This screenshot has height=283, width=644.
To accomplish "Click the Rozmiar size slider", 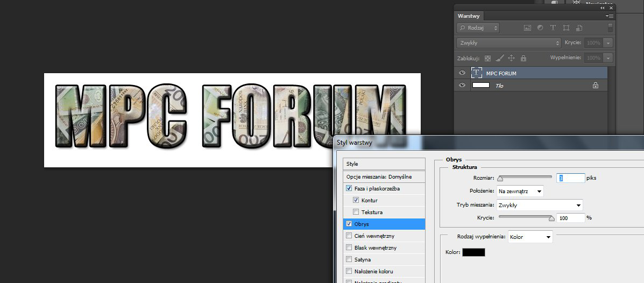I will (x=525, y=178).
